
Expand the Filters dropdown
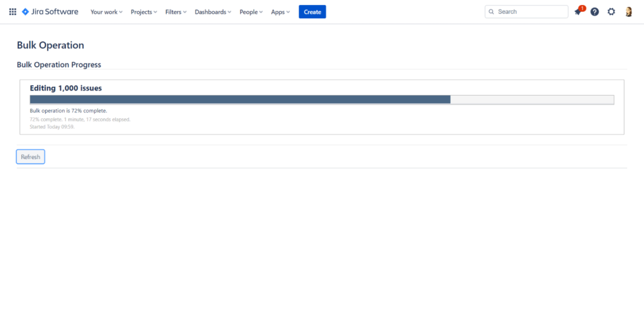pos(175,12)
